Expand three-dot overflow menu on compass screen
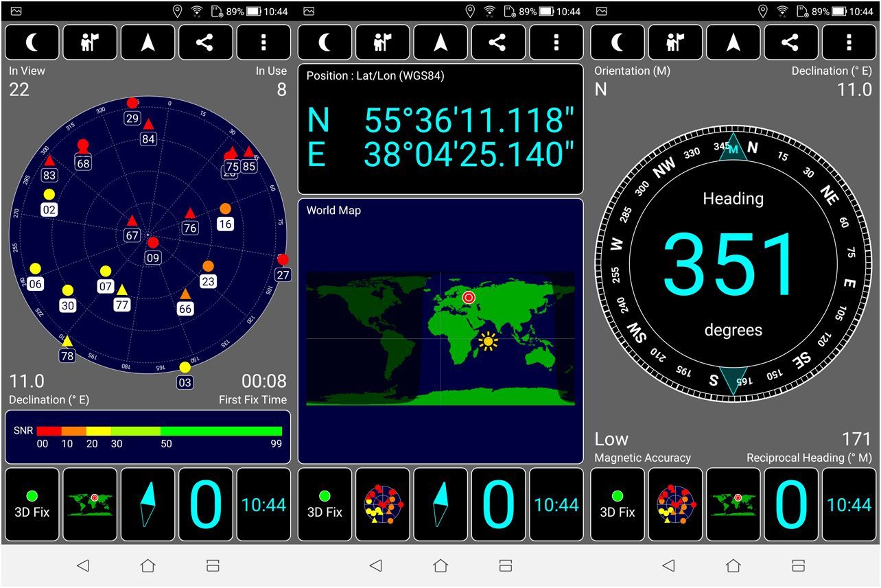881x588 pixels. (x=849, y=43)
